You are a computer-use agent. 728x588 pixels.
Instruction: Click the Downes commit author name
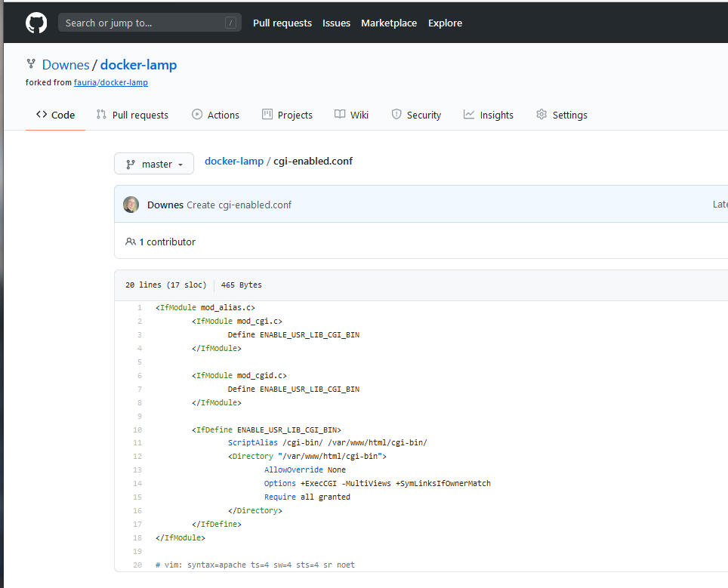(165, 205)
